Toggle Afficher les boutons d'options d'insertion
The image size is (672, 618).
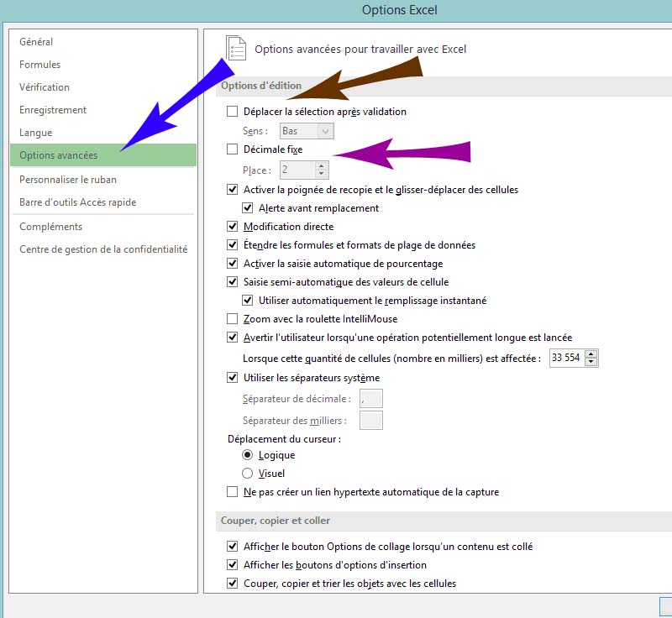pos(233,565)
